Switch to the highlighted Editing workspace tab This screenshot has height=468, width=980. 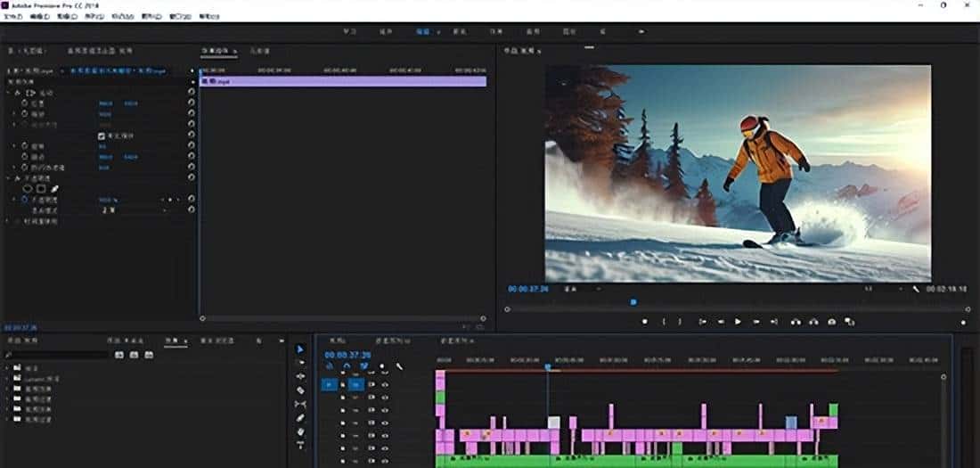423,31
